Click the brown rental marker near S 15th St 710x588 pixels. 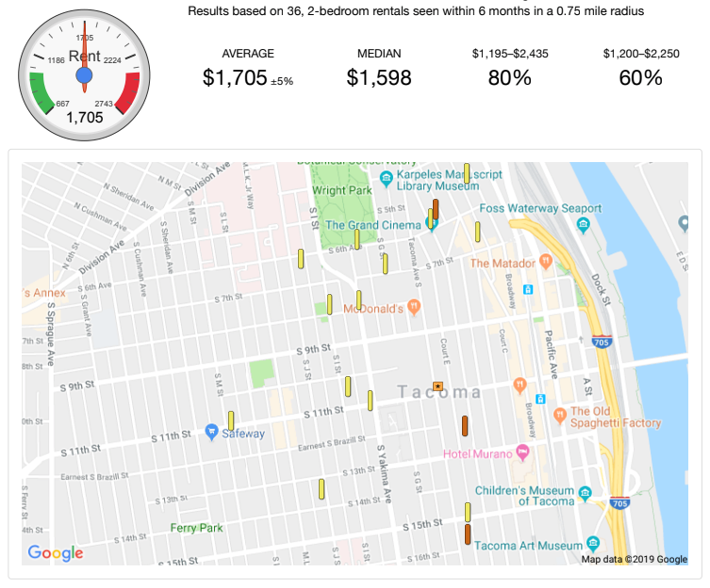[x=468, y=534]
